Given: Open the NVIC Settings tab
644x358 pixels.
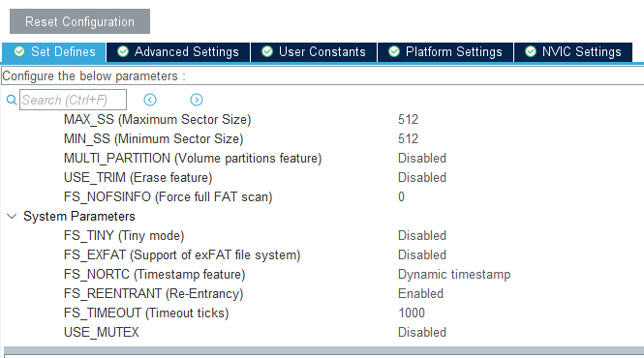Looking at the screenshot, I should [x=573, y=52].
